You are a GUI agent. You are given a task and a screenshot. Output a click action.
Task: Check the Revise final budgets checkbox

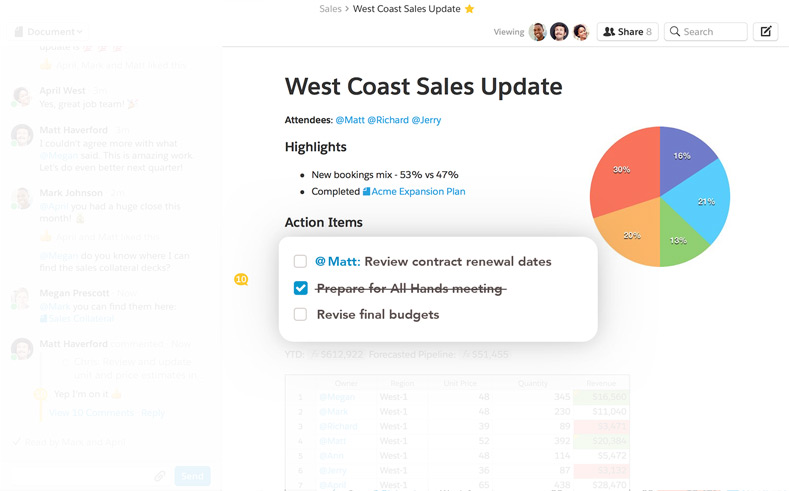coord(300,315)
